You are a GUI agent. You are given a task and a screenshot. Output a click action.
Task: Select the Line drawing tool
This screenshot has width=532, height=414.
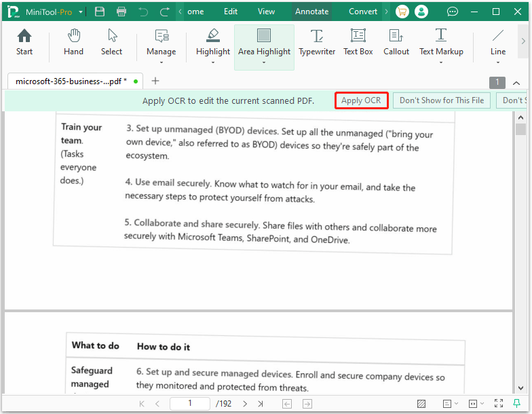click(498, 43)
